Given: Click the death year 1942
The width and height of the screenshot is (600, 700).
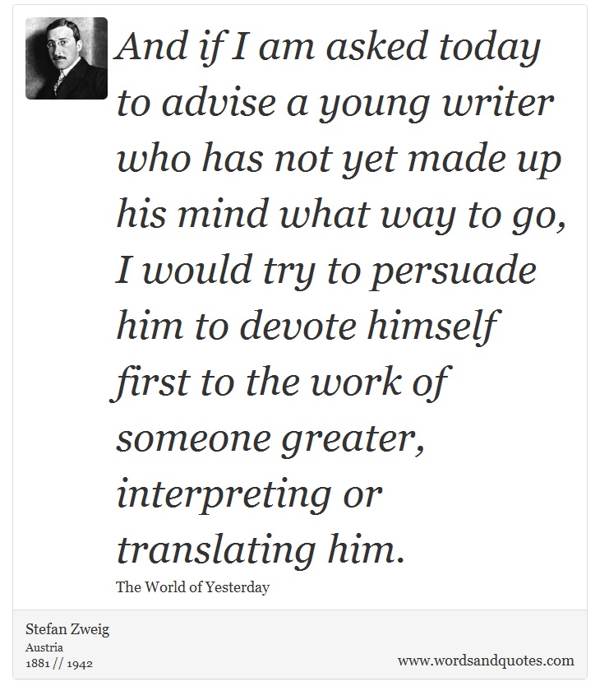Looking at the screenshot, I should click(80, 663).
